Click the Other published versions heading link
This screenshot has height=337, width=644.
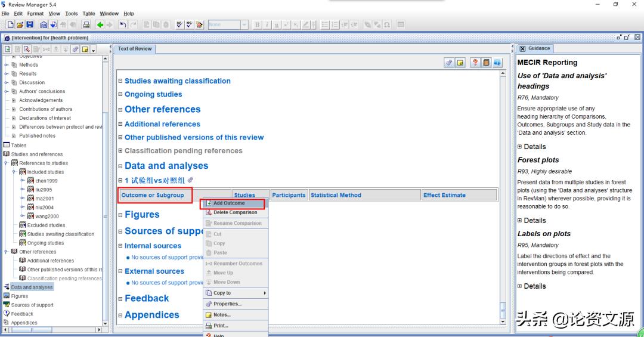[194, 137]
